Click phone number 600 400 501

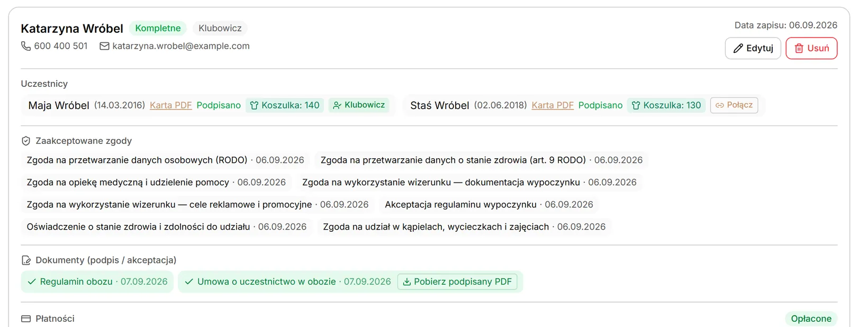[x=61, y=46]
